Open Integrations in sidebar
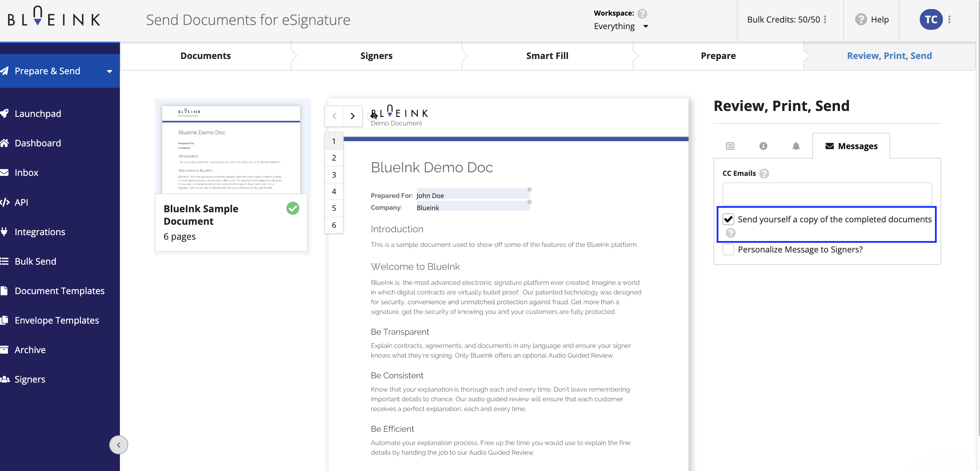Image resolution: width=980 pixels, height=471 pixels. click(x=40, y=231)
